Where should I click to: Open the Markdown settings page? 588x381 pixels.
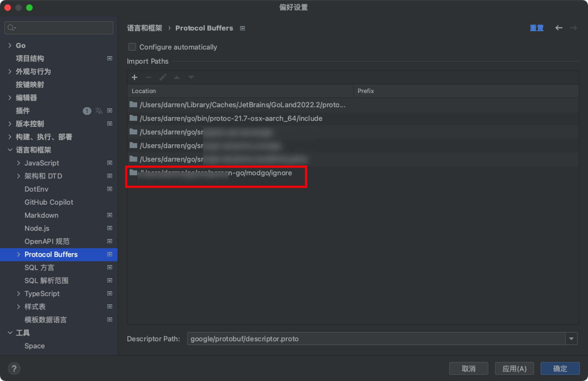click(x=41, y=215)
